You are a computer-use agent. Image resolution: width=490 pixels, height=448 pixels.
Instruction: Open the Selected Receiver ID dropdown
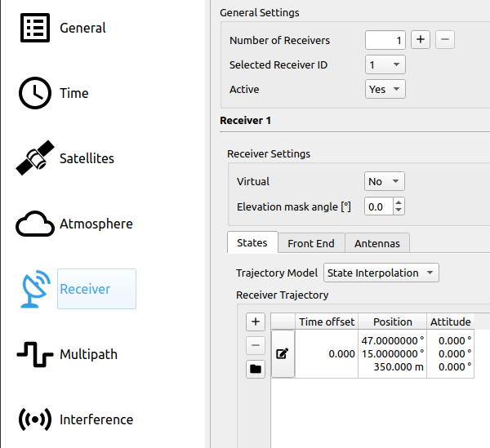tap(385, 64)
